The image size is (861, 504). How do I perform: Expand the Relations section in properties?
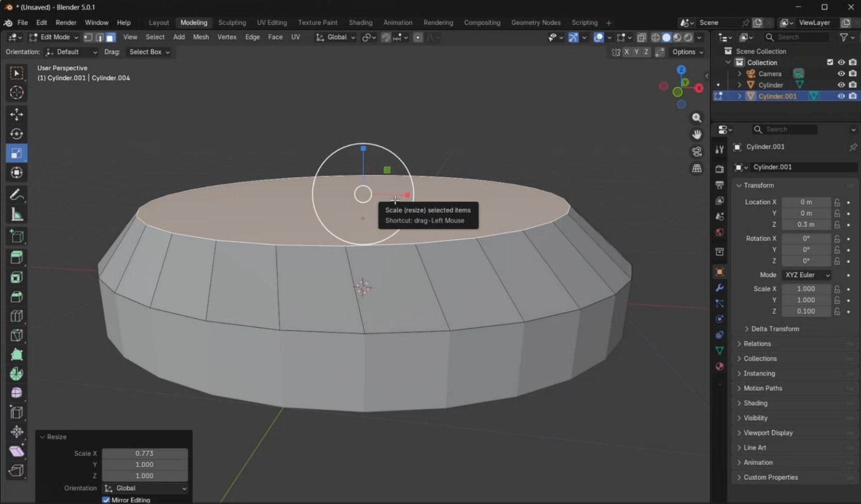coord(757,344)
